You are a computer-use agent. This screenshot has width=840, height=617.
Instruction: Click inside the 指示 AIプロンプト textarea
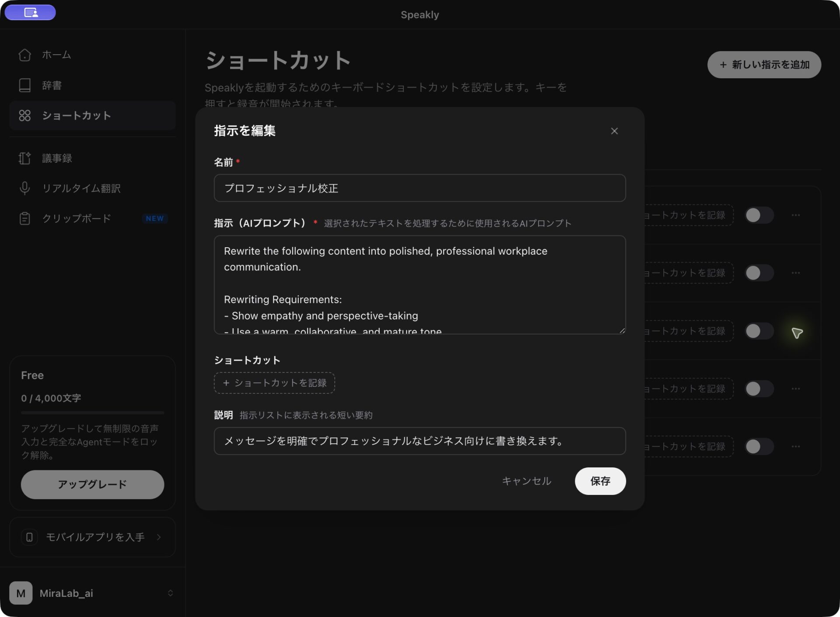[420, 285]
